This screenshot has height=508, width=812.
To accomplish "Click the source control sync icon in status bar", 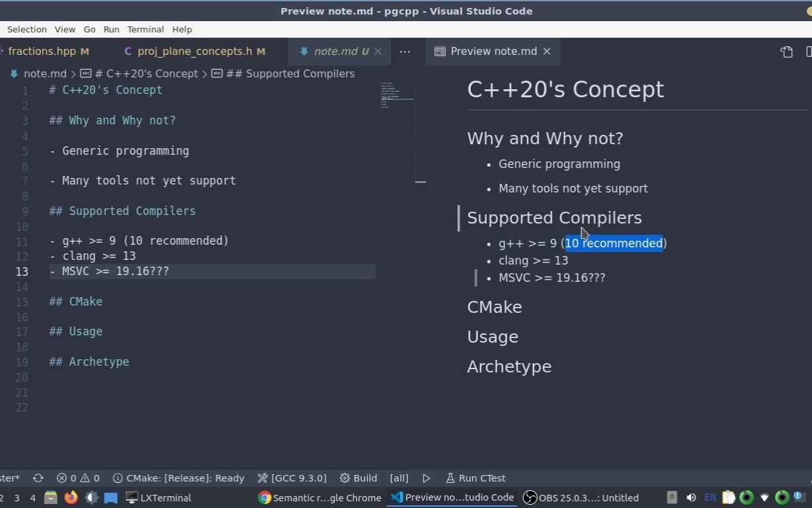I will click(38, 478).
